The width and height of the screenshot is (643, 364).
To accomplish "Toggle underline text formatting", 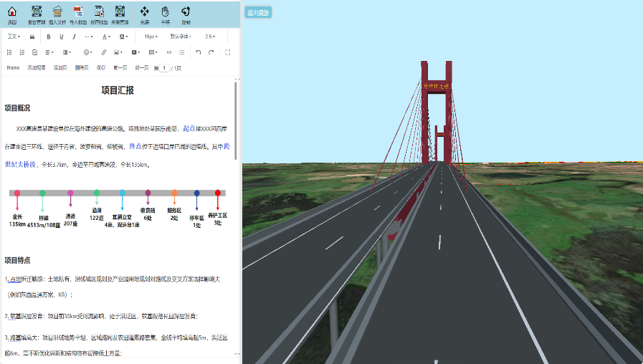I will pos(61,37).
